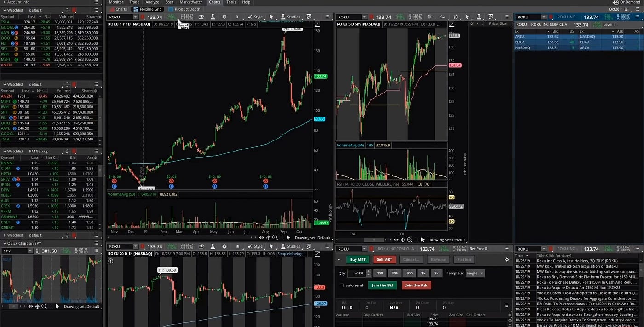This screenshot has width=644, height=327.
Task: Open the settings gear in the ROKU 1h chart toolbar
Action: click(x=224, y=246)
